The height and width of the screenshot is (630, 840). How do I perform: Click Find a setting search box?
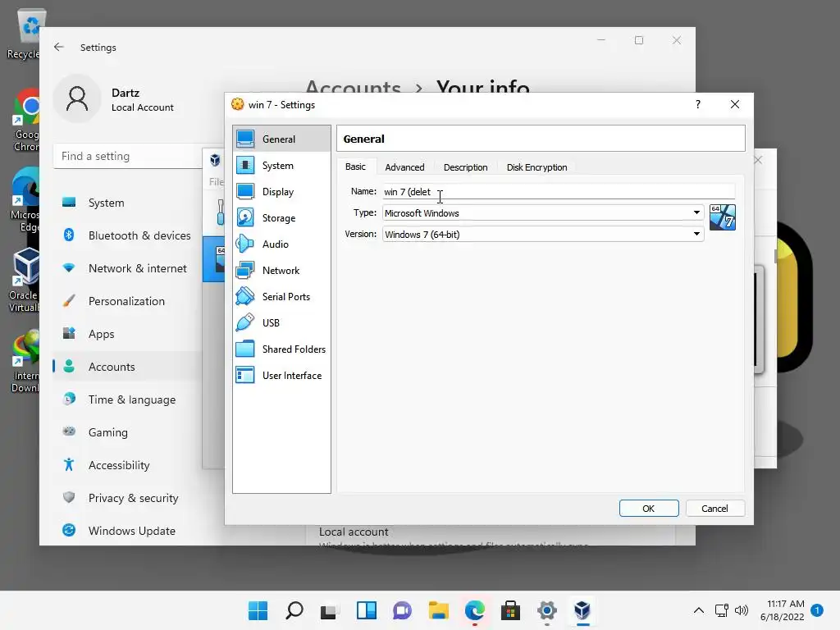point(129,156)
